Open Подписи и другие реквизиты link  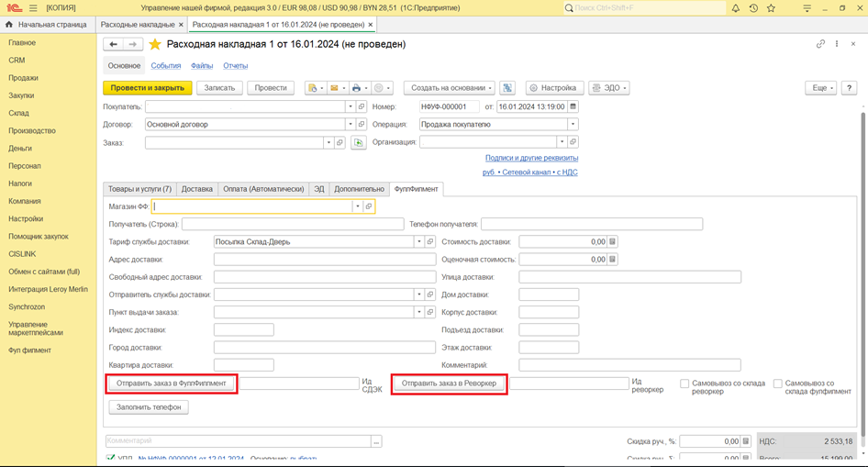pos(531,158)
